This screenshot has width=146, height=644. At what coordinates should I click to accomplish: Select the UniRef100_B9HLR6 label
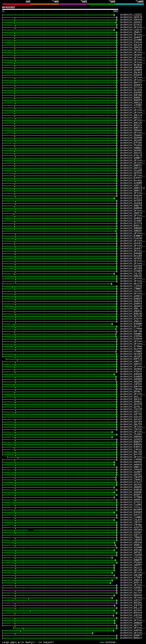coord(131,313)
